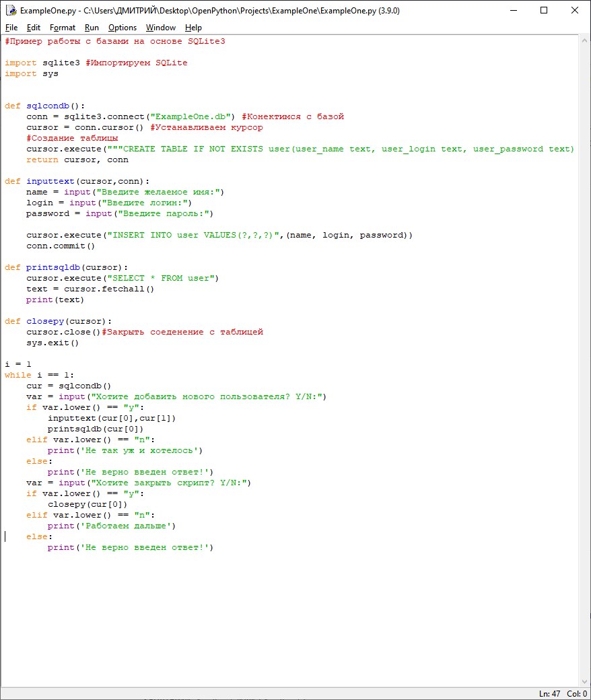Open the Window menu
Image resolution: width=591 pixels, height=700 pixels.
tap(160, 28)
